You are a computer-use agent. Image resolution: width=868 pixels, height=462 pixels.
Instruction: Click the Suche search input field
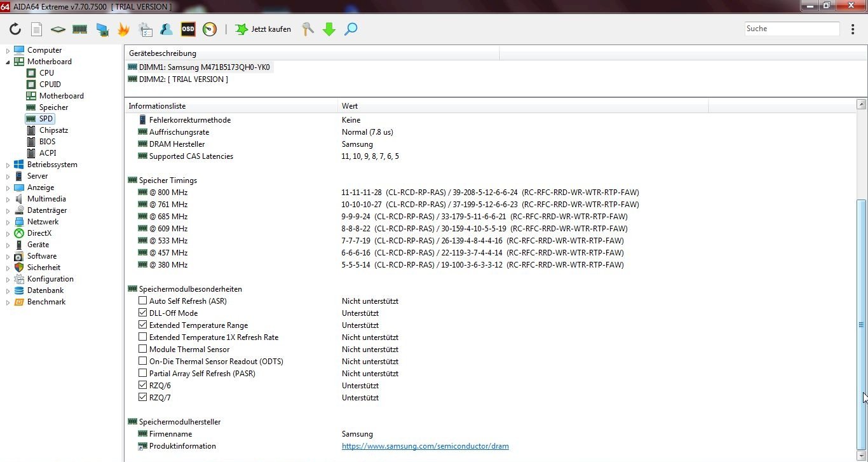[792, 29]
